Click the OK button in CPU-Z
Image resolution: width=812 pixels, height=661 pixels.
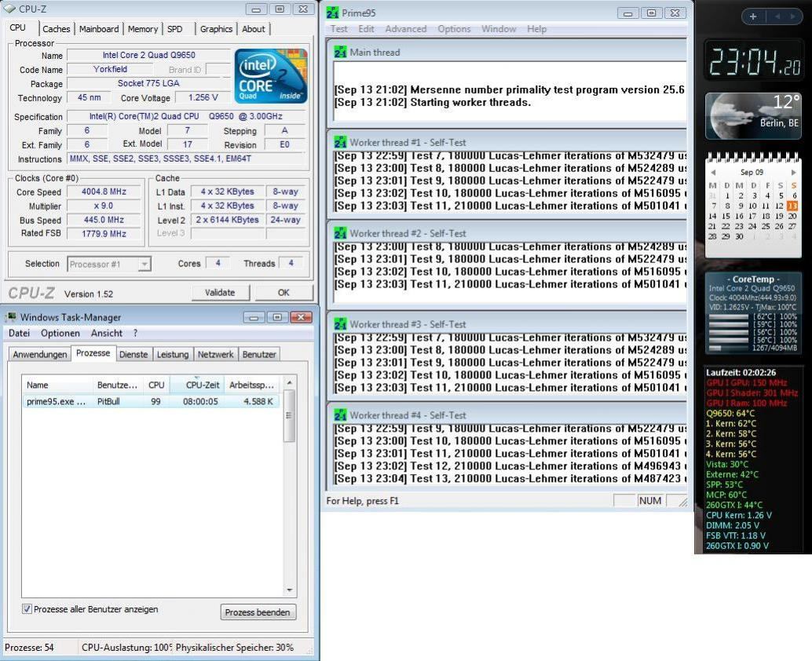[283, 293]
